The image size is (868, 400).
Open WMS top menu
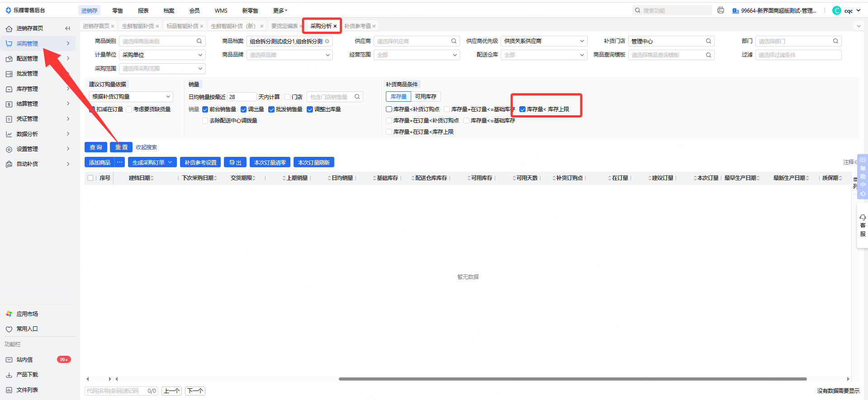221,10
